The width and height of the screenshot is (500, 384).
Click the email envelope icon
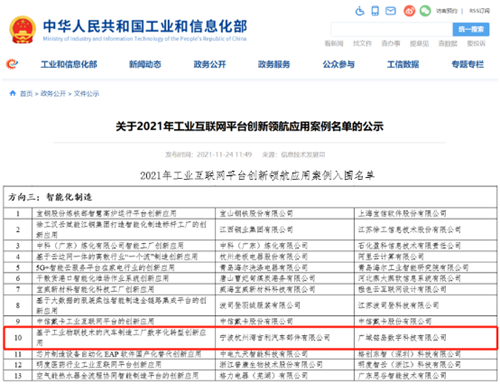pyautogui.click(x=390, y=11)
